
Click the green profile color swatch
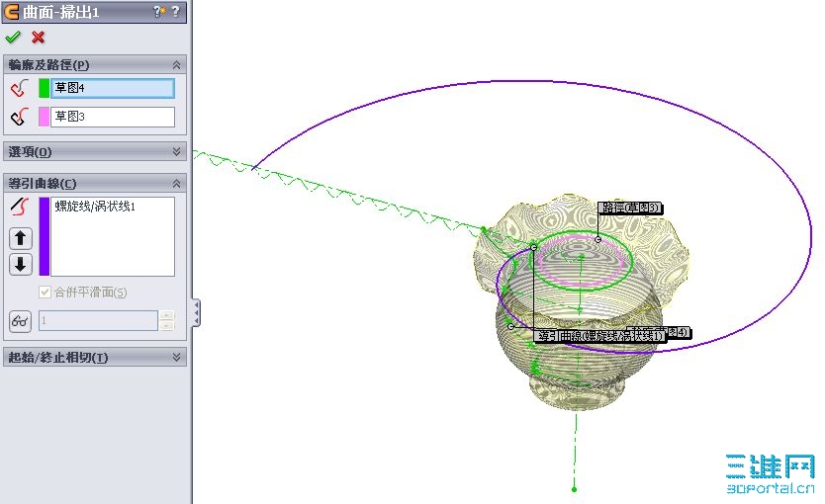pyautogui.click(x=45, y=88)
